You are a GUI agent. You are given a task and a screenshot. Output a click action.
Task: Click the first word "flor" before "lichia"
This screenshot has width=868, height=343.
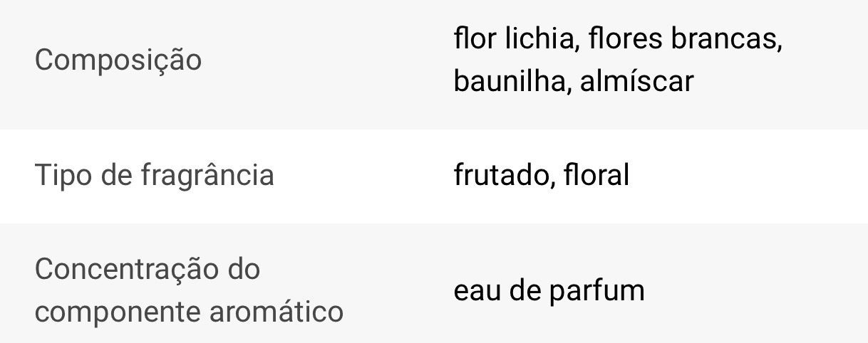pyautogui.click(x=474, y=38)
